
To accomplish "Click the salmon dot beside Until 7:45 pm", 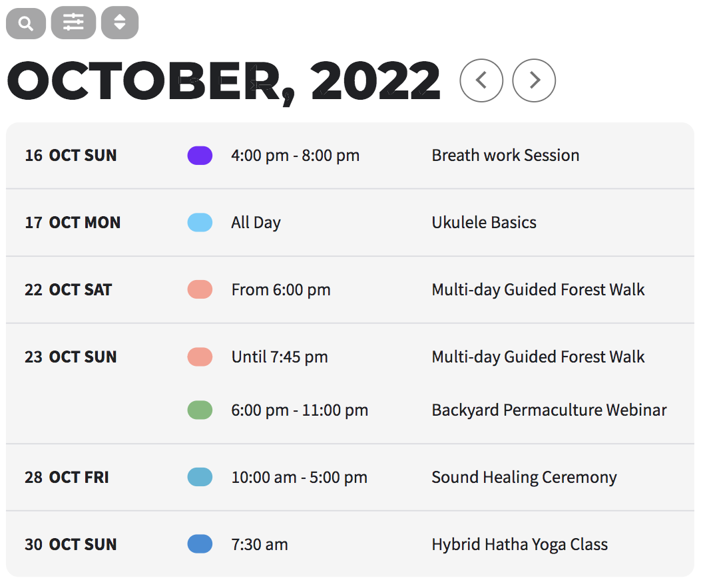I will pos(199,357).
